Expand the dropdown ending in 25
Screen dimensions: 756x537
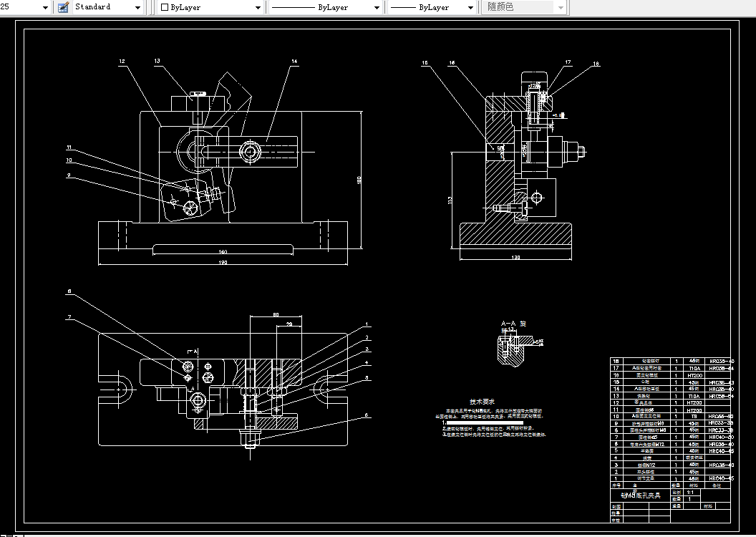click(x=45, y=7)
